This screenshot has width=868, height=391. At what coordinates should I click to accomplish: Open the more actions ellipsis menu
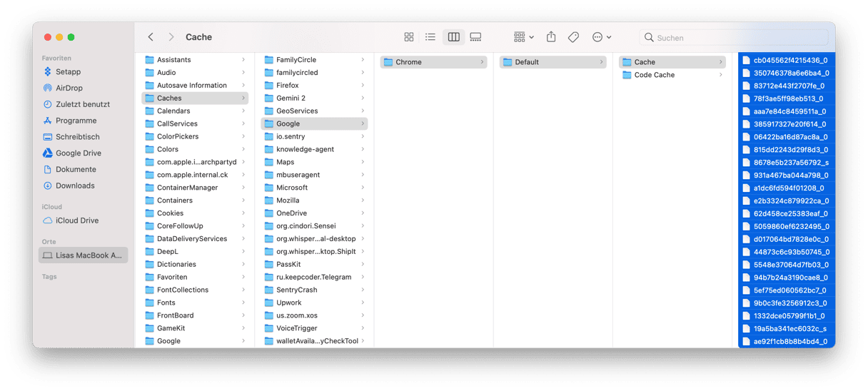(x=601, y=37)
